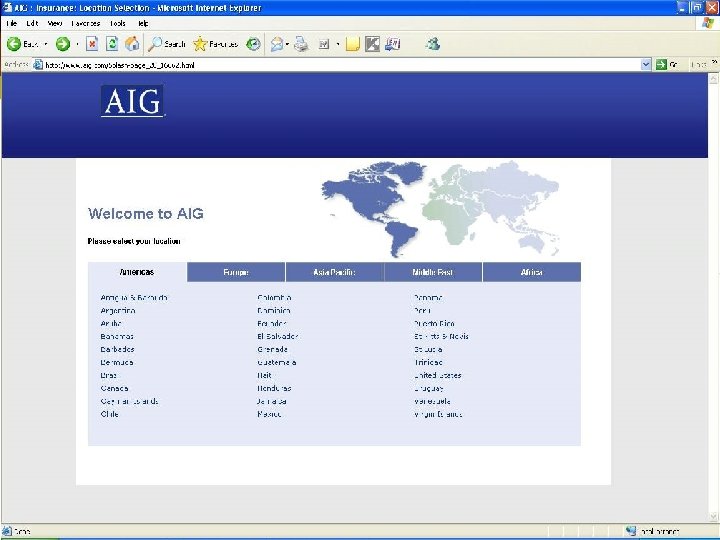Image resolution: width=720 pixels, height=540 pixels.
Task: Open the Tools menu
Action: [x=118, y=23]
